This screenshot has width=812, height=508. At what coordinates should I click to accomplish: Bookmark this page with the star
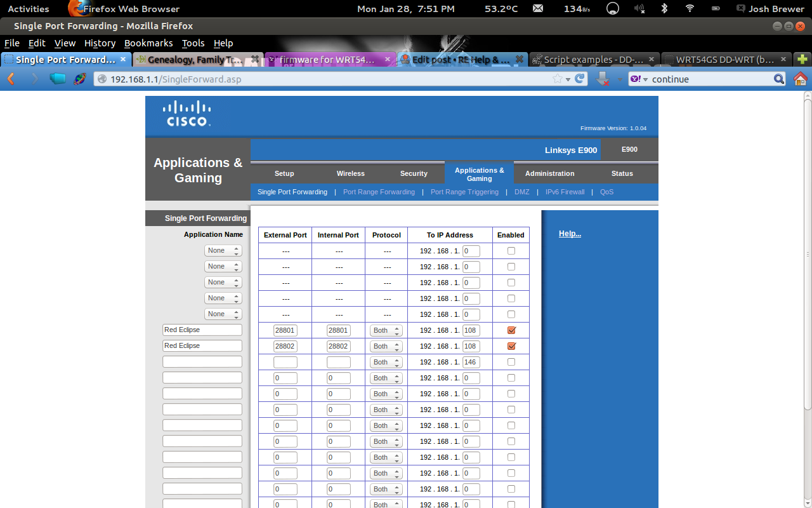tap(557, 79)
